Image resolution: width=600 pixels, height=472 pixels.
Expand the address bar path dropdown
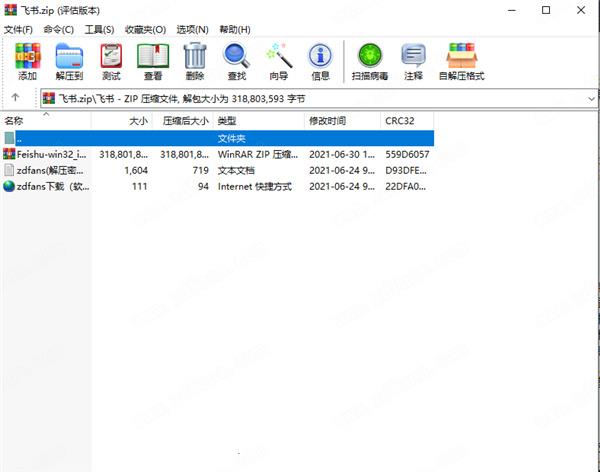(x=591, y=99)
